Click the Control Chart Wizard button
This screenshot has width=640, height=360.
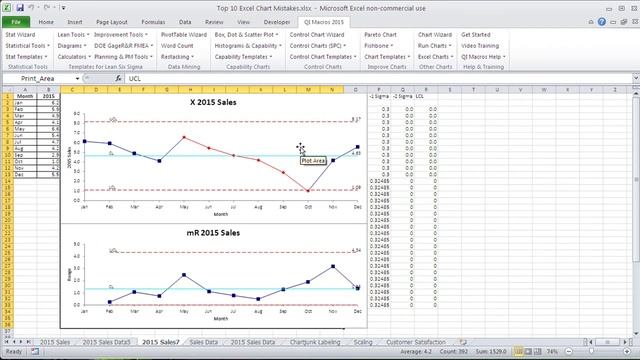(x=317, y=35)
